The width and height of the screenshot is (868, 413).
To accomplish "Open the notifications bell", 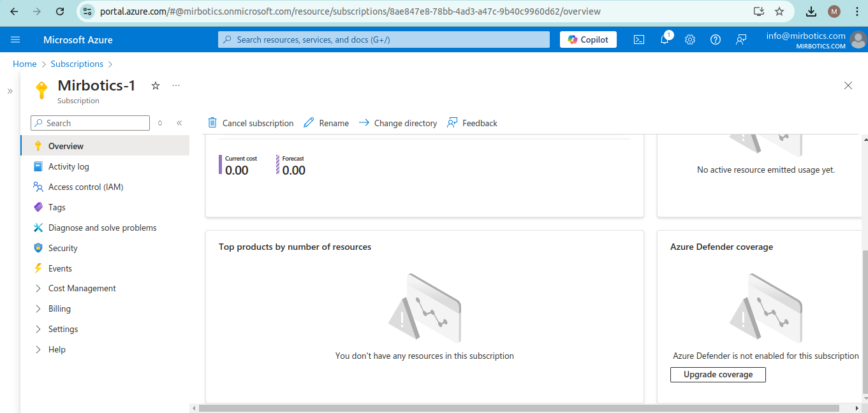I will click(664, 40).
